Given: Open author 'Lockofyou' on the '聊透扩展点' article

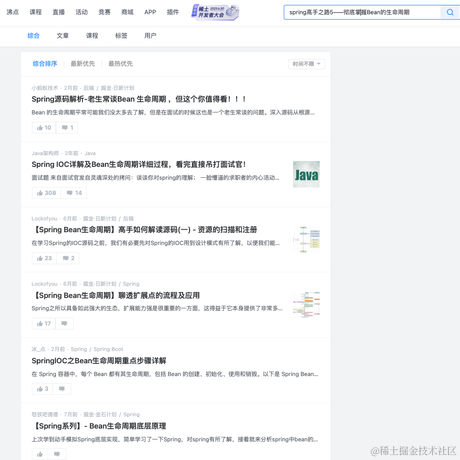Looking at the screenshot, I should coord(45,284).
